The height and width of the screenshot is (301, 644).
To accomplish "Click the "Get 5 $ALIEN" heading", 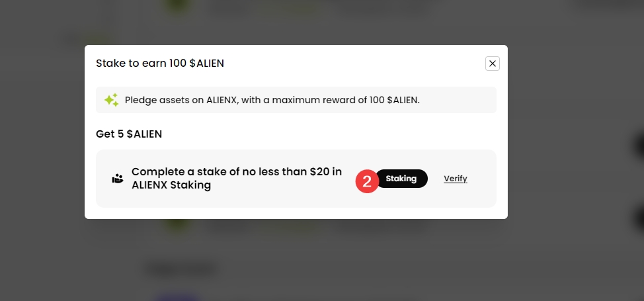I will [x=129, y=134].
